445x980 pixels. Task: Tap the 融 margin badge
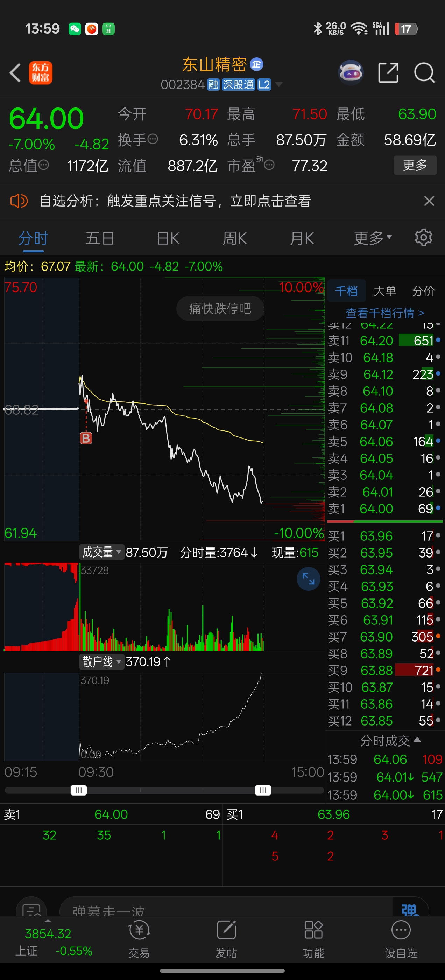coord(213,84)
